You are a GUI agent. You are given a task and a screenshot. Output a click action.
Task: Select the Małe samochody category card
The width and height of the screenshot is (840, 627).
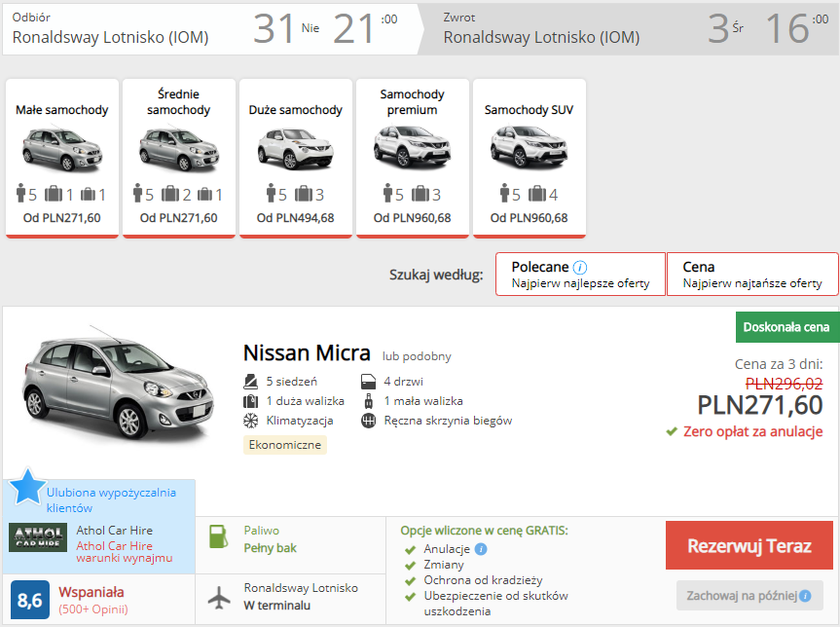click(x=62, y=158)
